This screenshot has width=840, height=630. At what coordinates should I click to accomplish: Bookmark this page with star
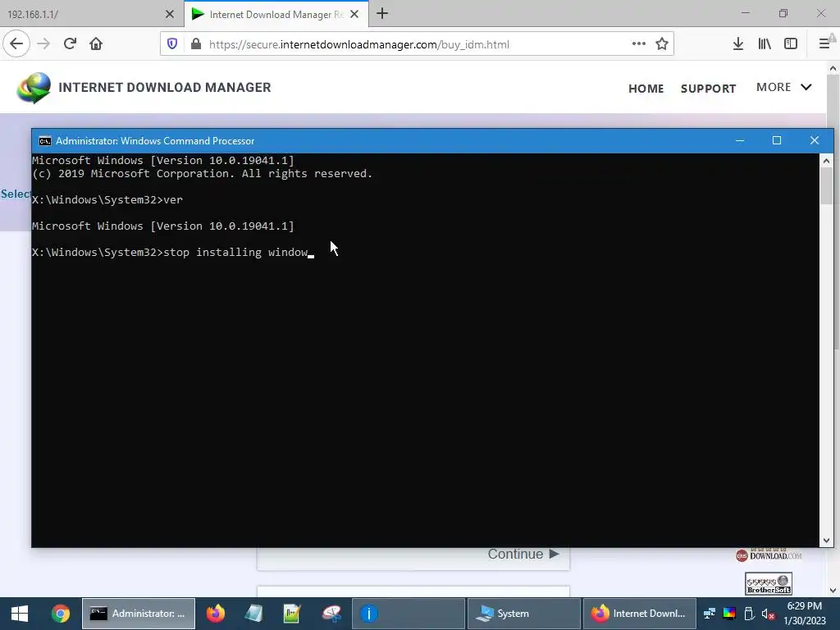click(662, 44)
